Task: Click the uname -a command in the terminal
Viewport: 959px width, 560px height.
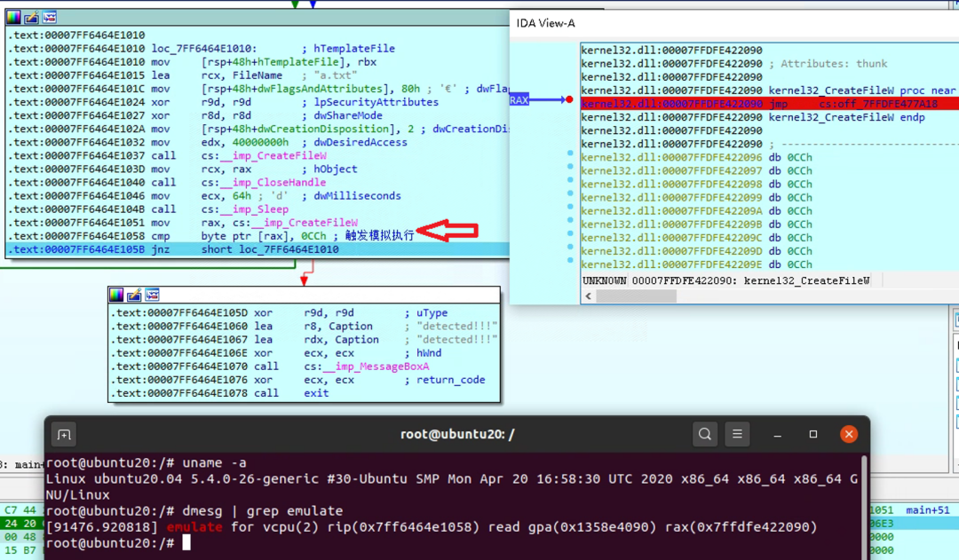Action: pyautogui.click(x=214, y=462)
